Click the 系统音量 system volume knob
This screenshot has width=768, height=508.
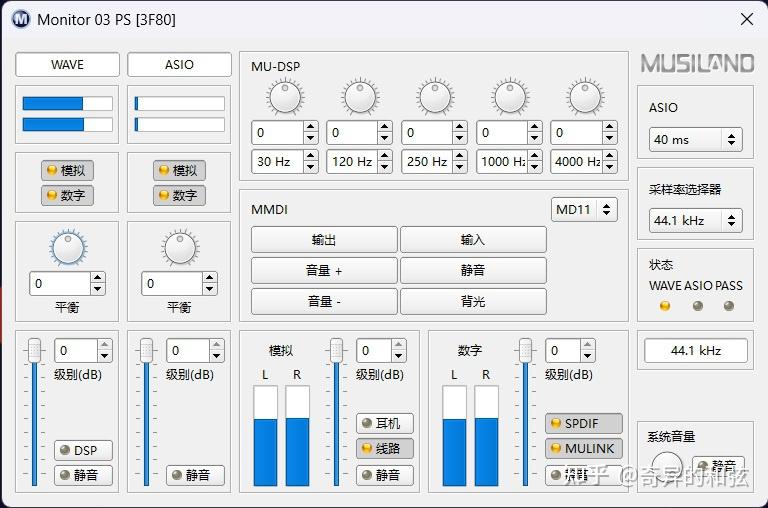coord(667,465)
